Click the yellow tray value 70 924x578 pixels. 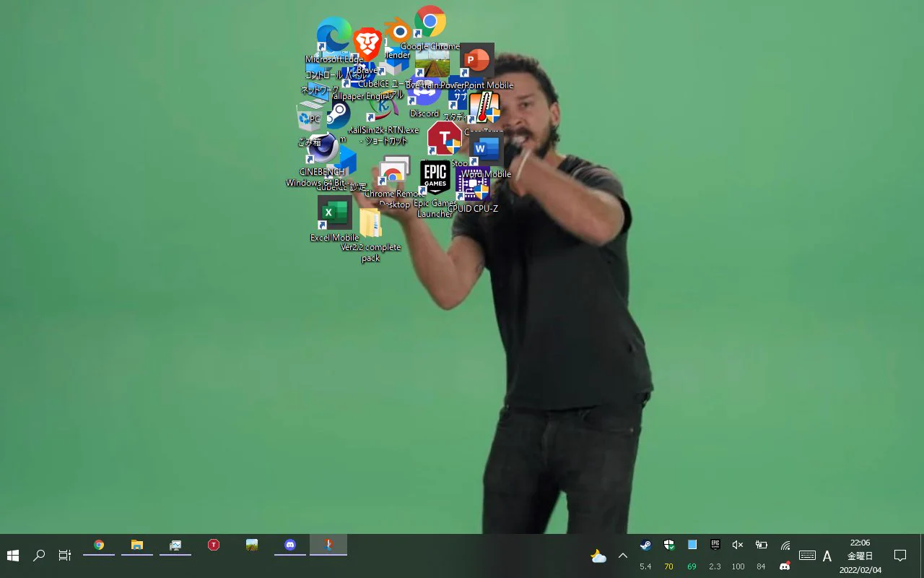668,566
